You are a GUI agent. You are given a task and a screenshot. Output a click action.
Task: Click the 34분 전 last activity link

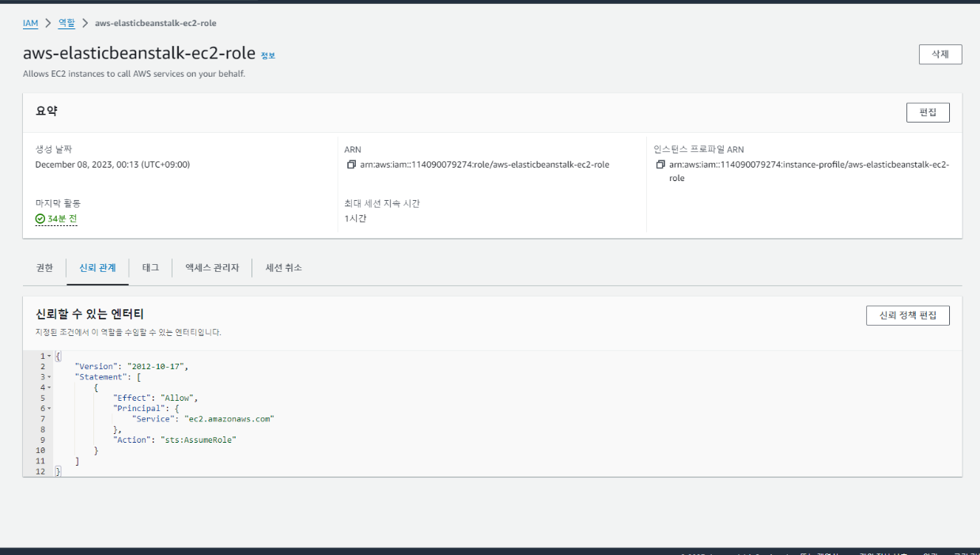point(62,219)
